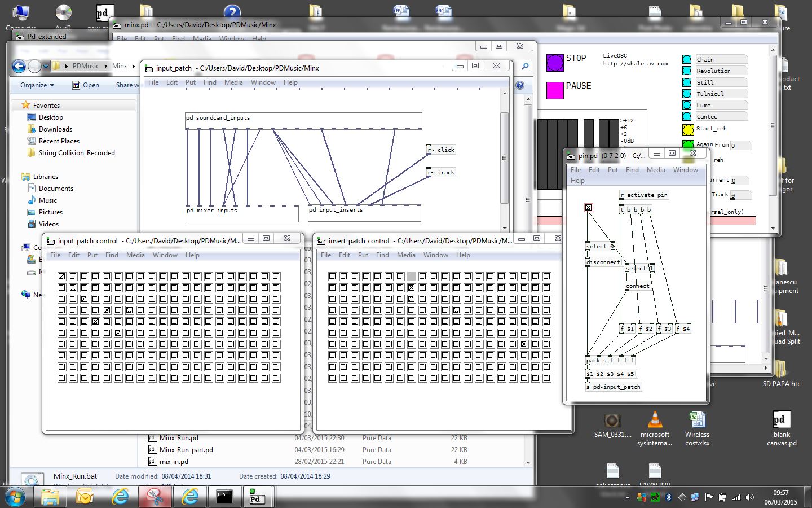This screenshot has width=812, height=508.
Task: Expand the Organize dropdown in Explorer
Action: pos(37,85)
